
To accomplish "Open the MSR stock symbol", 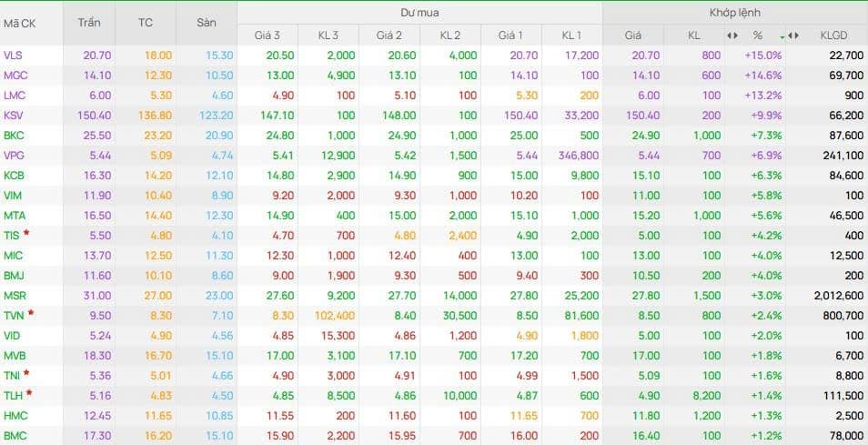I will pos(15,295).
